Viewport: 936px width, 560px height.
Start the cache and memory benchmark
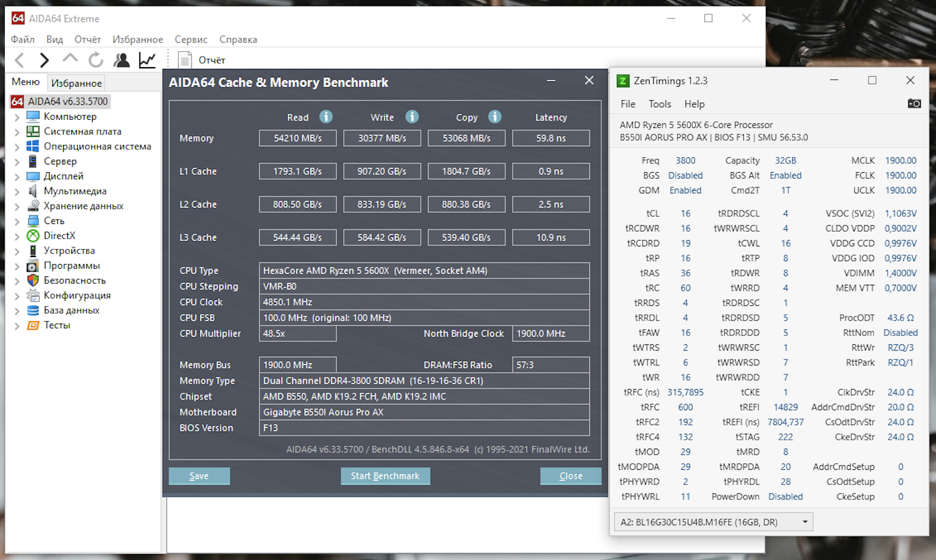tap(385, 476)
